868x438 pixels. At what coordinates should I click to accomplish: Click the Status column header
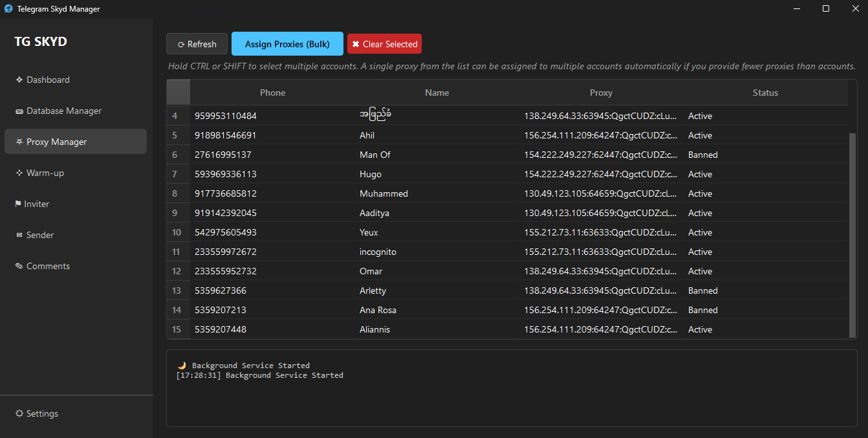click(x=765, y=93)
